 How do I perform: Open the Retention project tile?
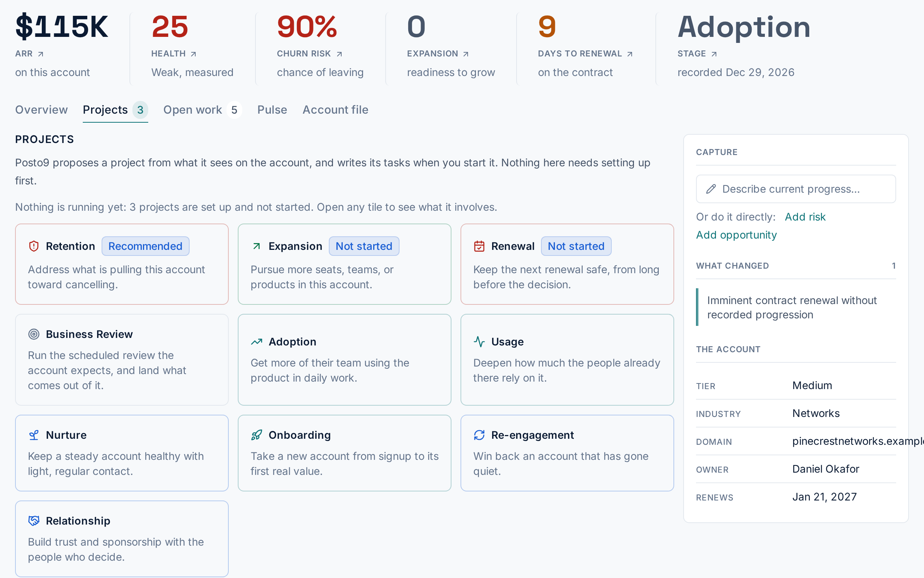[122, 264]
